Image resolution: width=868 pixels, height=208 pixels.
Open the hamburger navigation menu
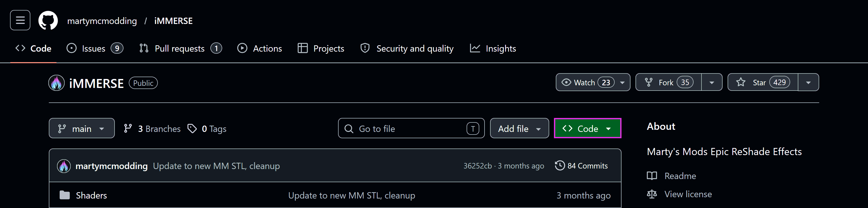pos(20,20)
